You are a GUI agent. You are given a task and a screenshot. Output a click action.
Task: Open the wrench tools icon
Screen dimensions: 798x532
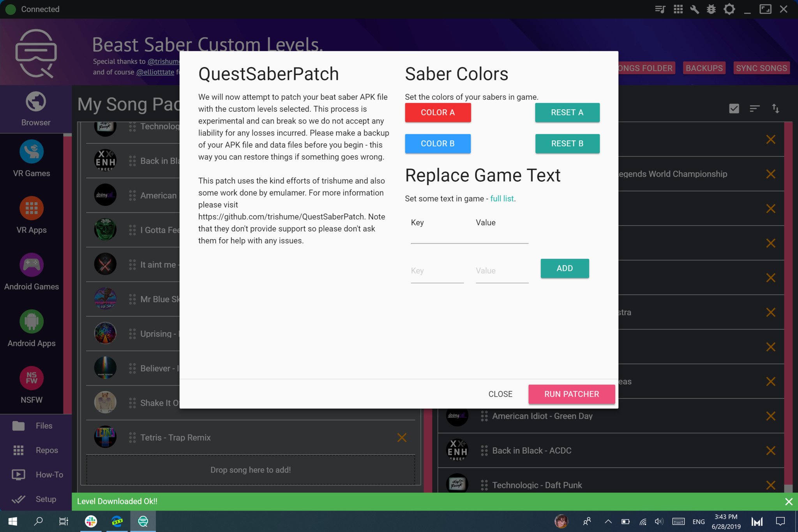tap(694, 9)
